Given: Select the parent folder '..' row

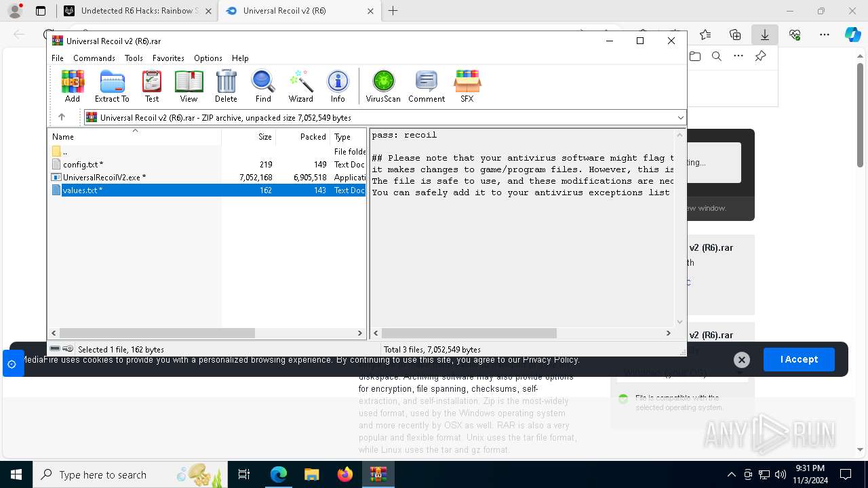Looking at the screenshot, I should point(208,151).
